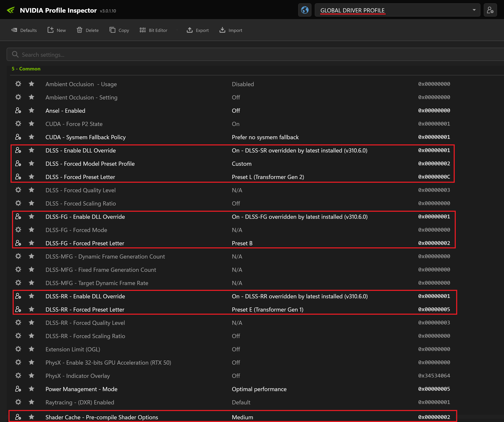Click the globe icon beside profile dropdown
This screenshot has width=504, height=422.
(305, 10)
